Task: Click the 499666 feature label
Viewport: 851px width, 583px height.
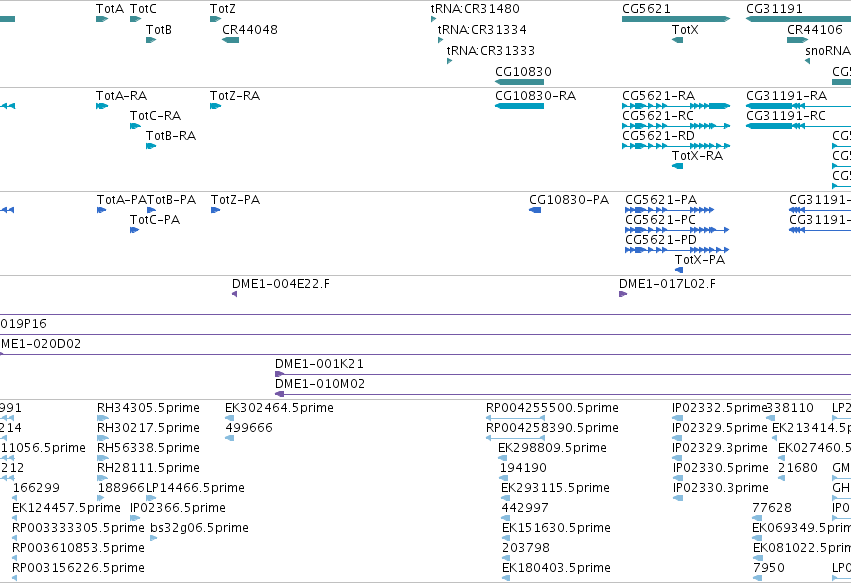Action: point(249,428)
